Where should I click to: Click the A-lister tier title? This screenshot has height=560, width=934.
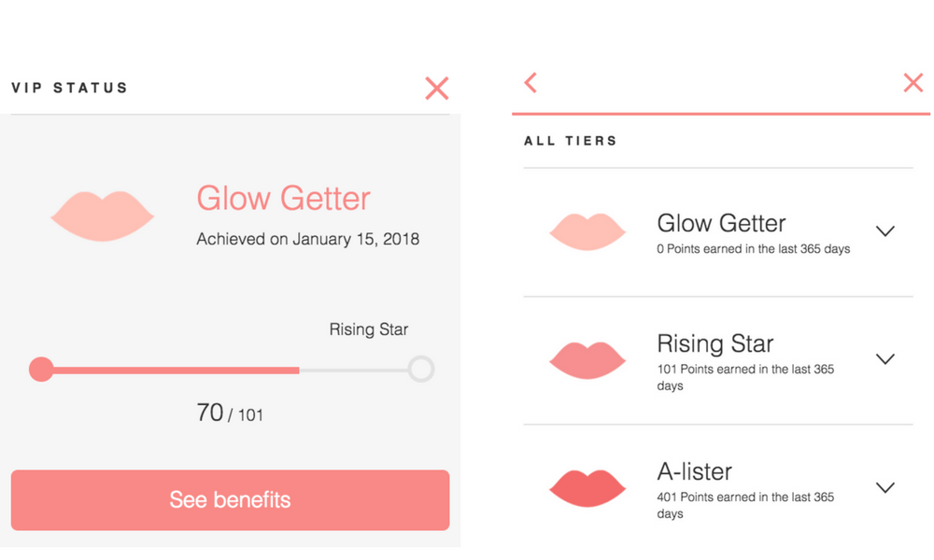[x=695, y=471]
